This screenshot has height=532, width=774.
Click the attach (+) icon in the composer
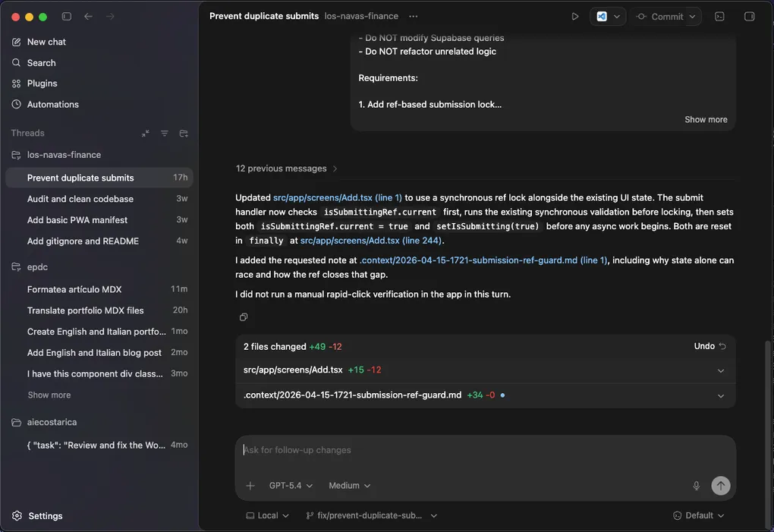249,485
